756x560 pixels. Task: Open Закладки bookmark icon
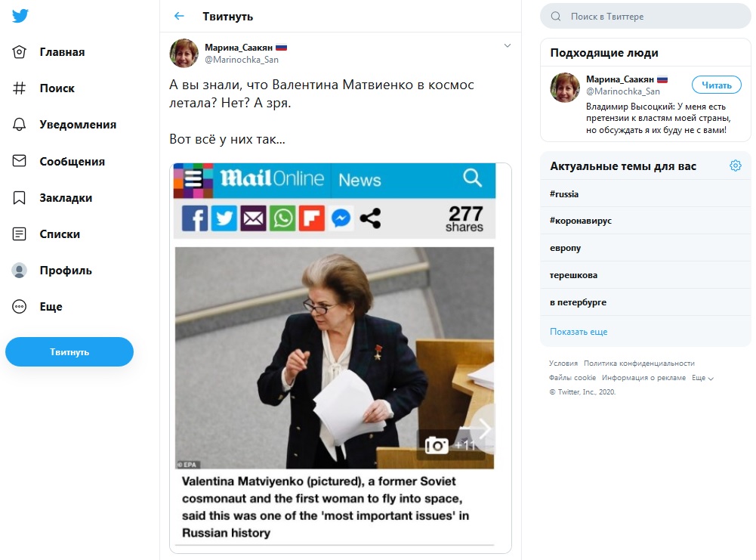[20, 197]
